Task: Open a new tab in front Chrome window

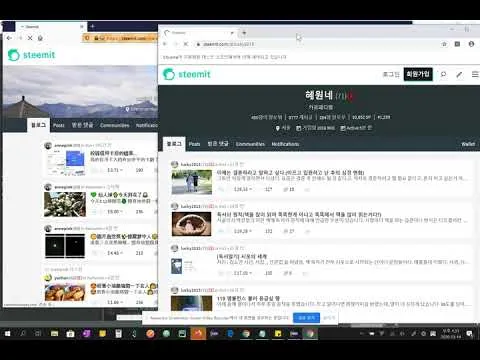Action: (244, 33)
